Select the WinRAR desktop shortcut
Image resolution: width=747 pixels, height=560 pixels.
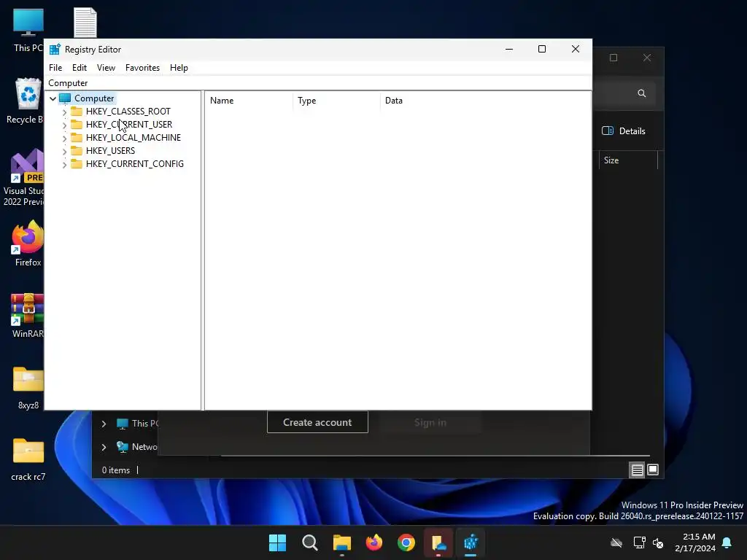click(x=28, y=315)
